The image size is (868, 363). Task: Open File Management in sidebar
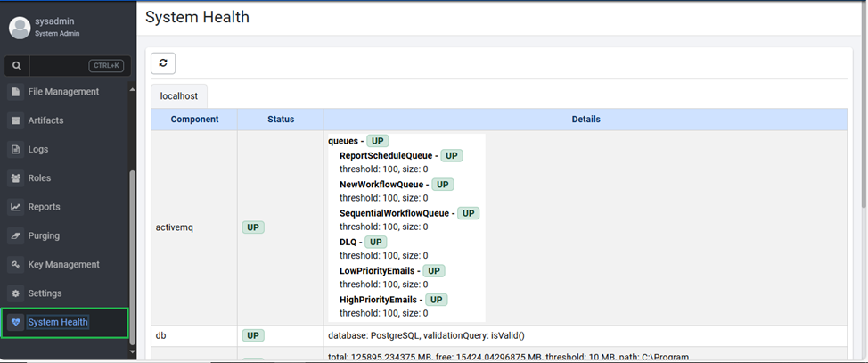(x=63, y=92)
